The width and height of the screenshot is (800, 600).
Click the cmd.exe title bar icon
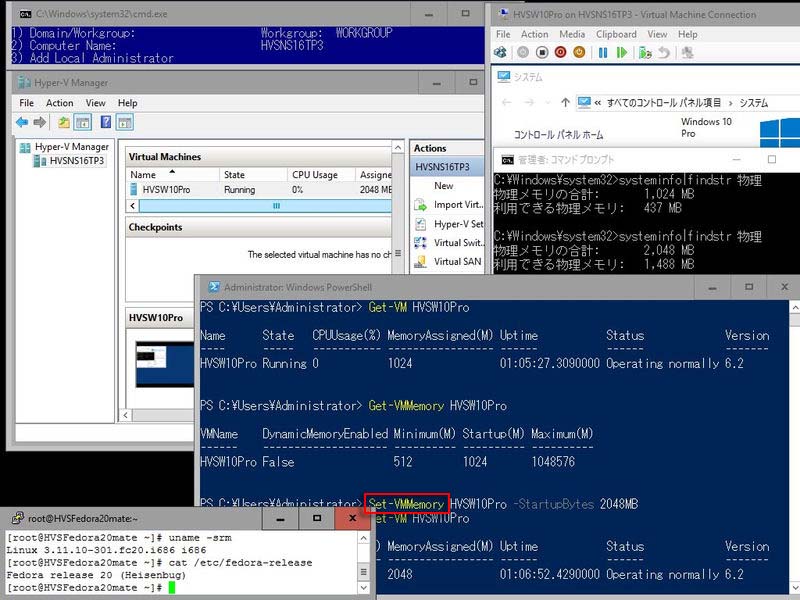(x=25, y=14)
